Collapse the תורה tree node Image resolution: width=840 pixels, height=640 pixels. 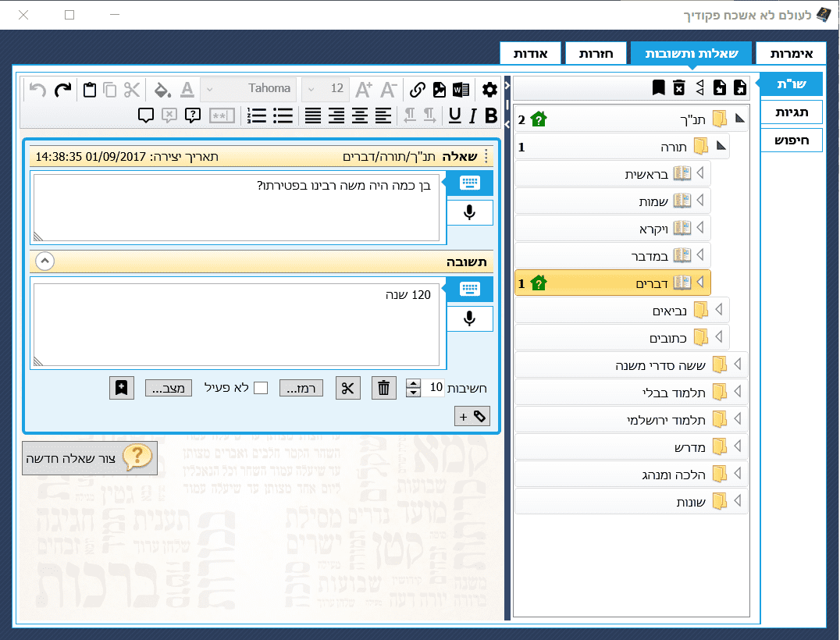(721, 146)
